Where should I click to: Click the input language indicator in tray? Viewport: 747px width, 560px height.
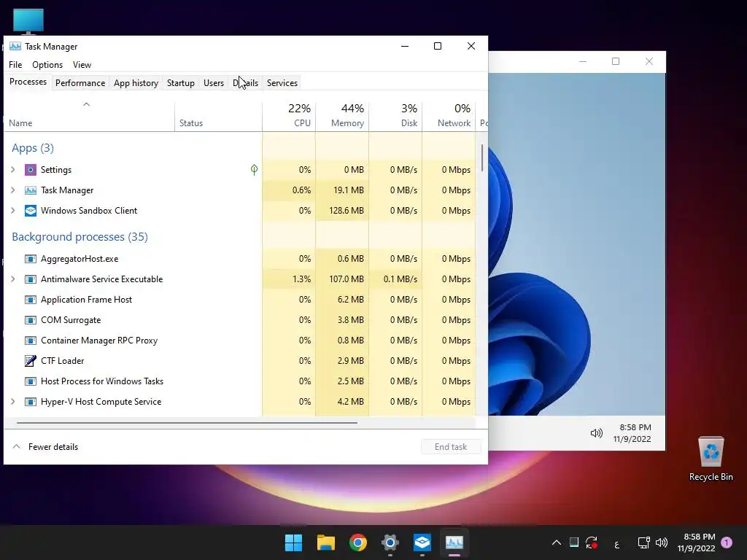pos(617,543)
